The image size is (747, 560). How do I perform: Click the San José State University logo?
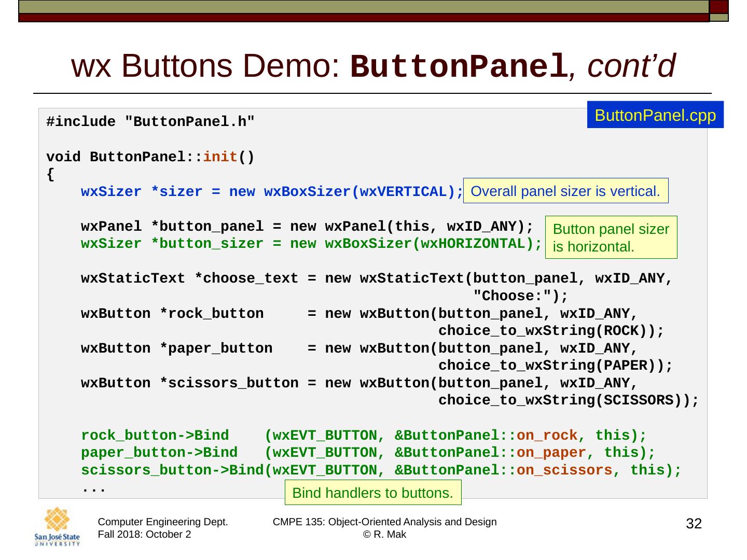57,527
